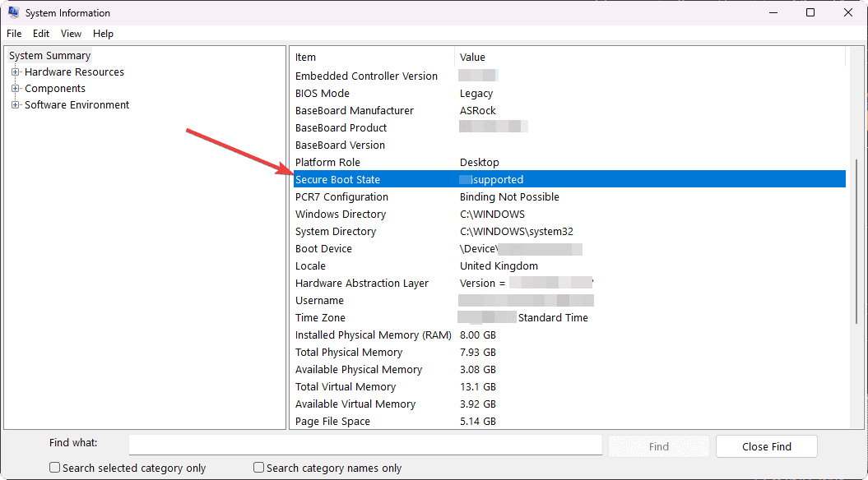Click the Find button
The image size is (868, 480).
coord(657,446)
